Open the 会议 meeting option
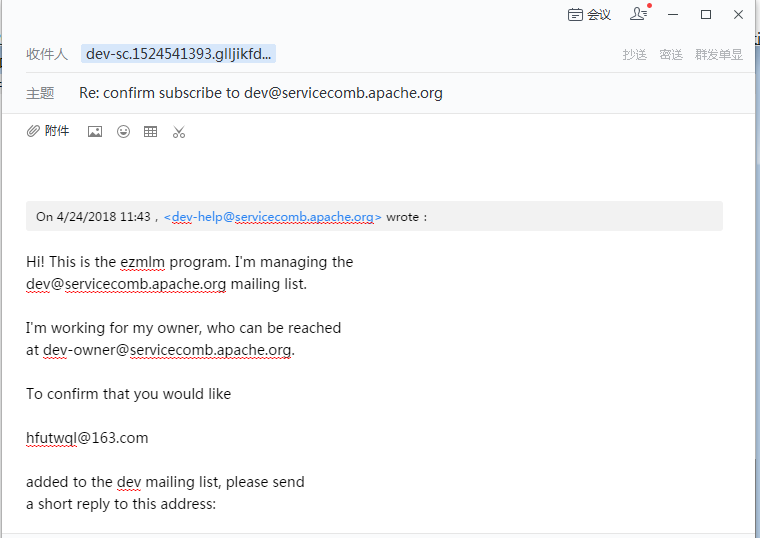This screenshot has width=760, height=538. [x=589, y=14]
